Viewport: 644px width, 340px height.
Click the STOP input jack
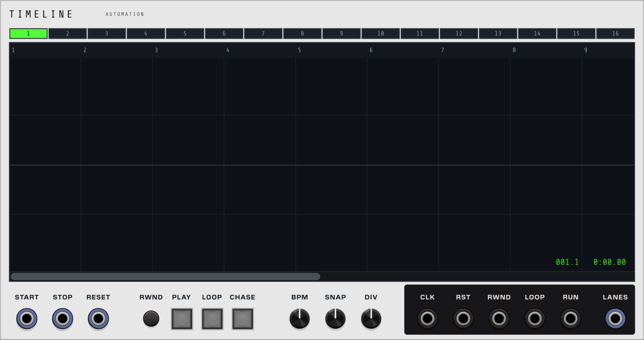(63, 319)
